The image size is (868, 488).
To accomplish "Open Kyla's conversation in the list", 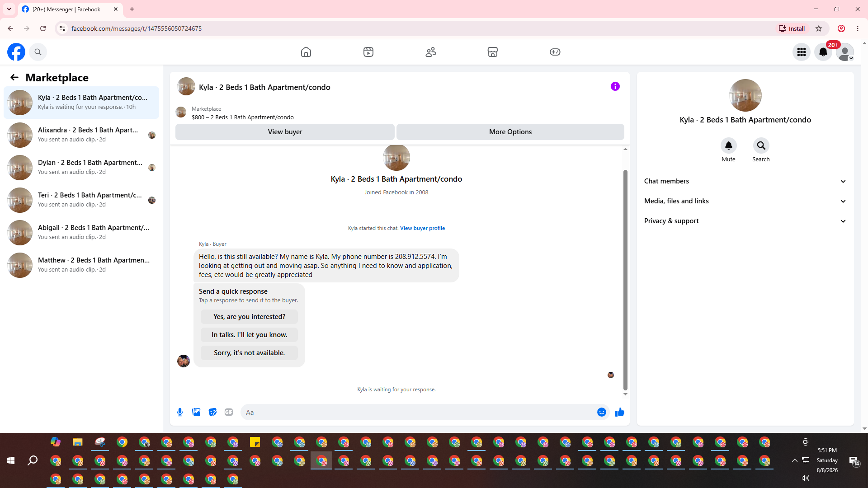I will click(x=81, y=103).
